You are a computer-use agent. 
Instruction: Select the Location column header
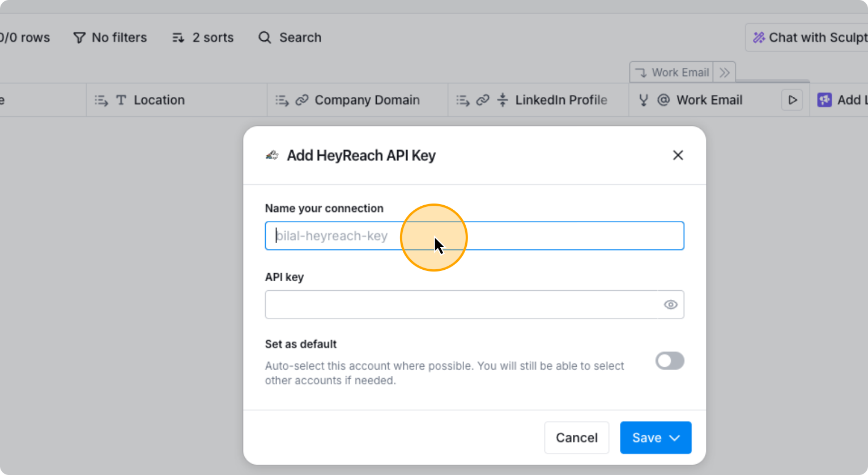(159, 100)
